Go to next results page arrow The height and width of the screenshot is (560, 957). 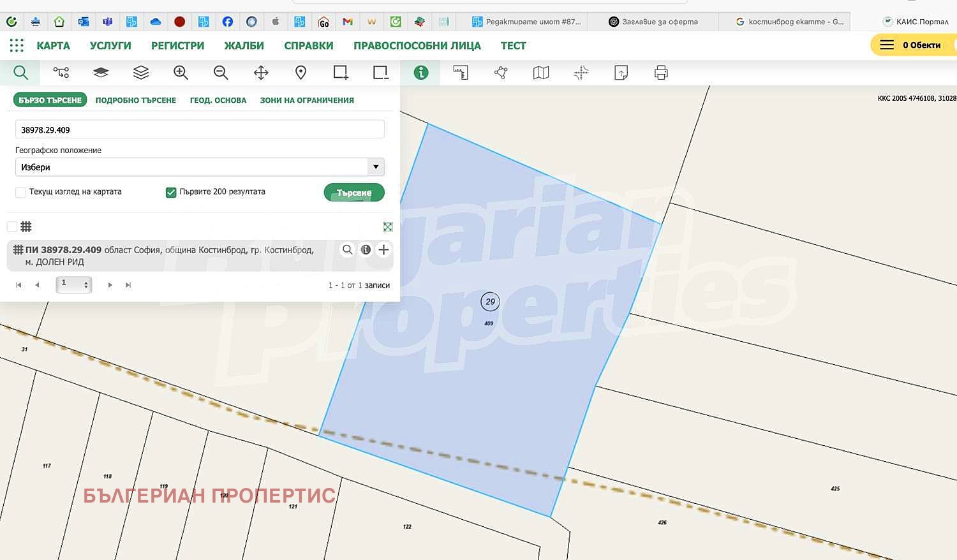pyautogui.click(x=110, y=285)
